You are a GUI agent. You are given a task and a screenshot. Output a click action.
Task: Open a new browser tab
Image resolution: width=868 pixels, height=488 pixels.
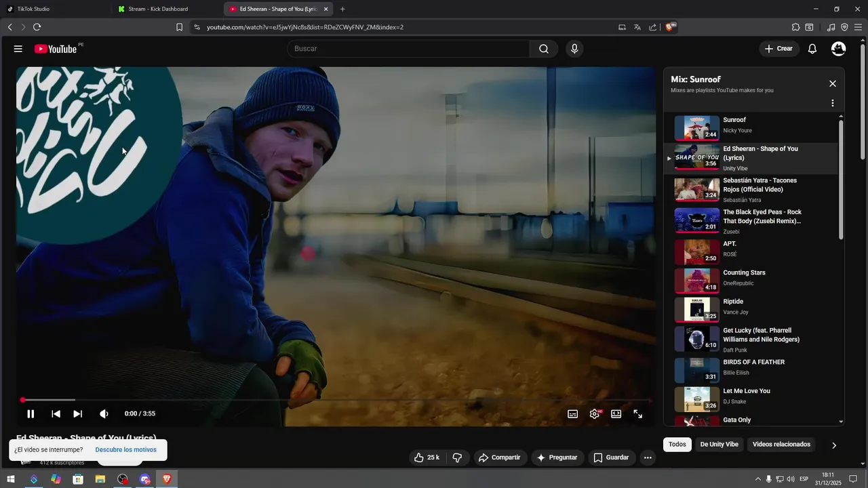[x=342, y=9]
